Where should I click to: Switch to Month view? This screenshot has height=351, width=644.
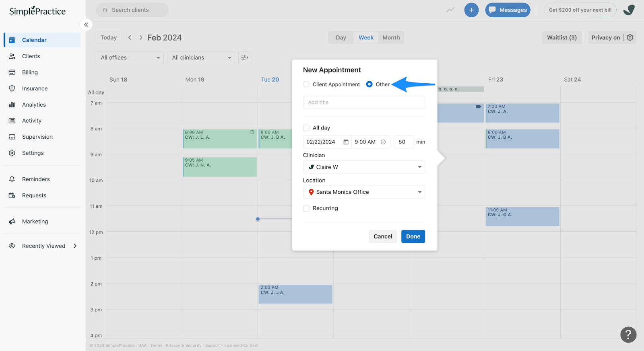click(x=391, y=37)
